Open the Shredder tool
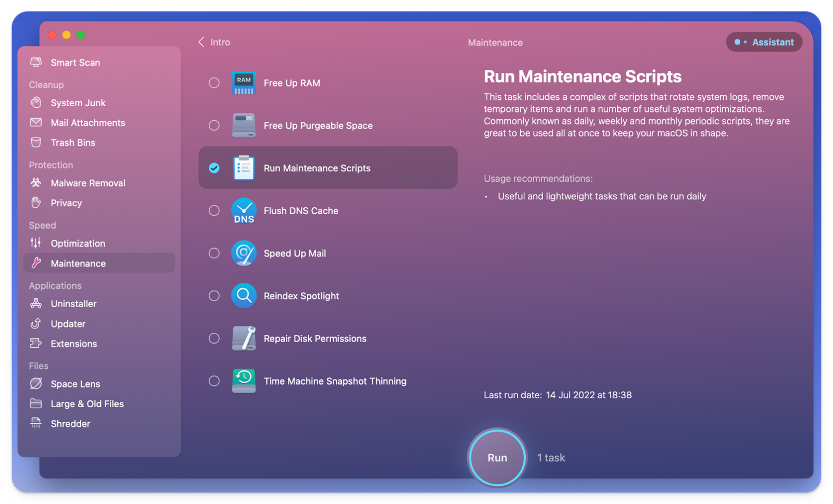 [x=70, y=423]
